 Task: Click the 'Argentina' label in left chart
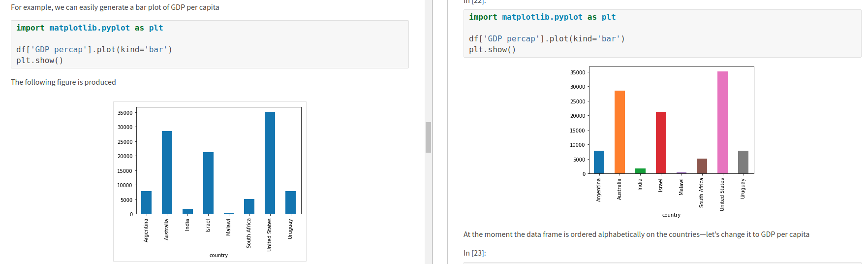point(146,231)
